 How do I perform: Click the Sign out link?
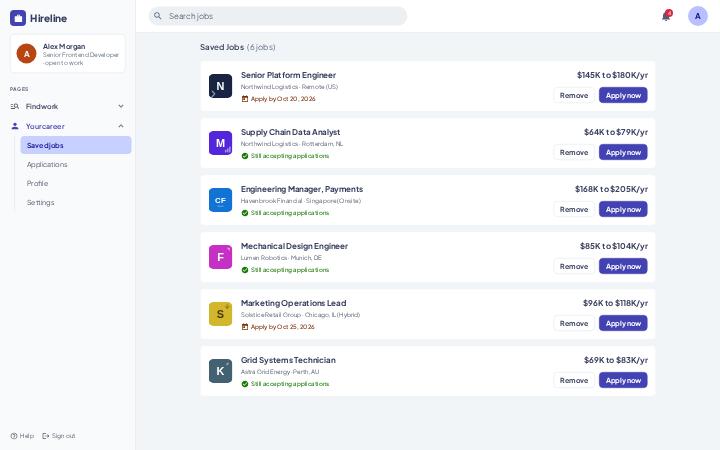tap(59, 436)
